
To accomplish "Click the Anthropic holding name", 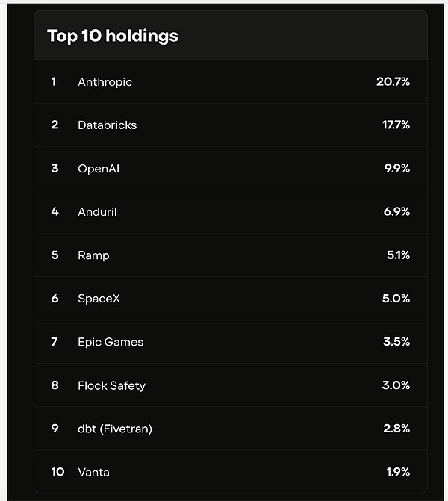I will (x=105, y=82).
